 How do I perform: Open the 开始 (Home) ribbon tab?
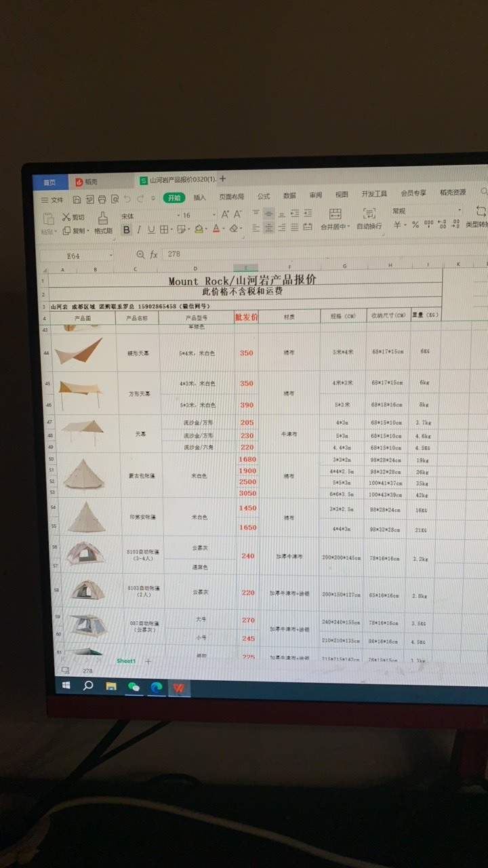pos(174,198)
